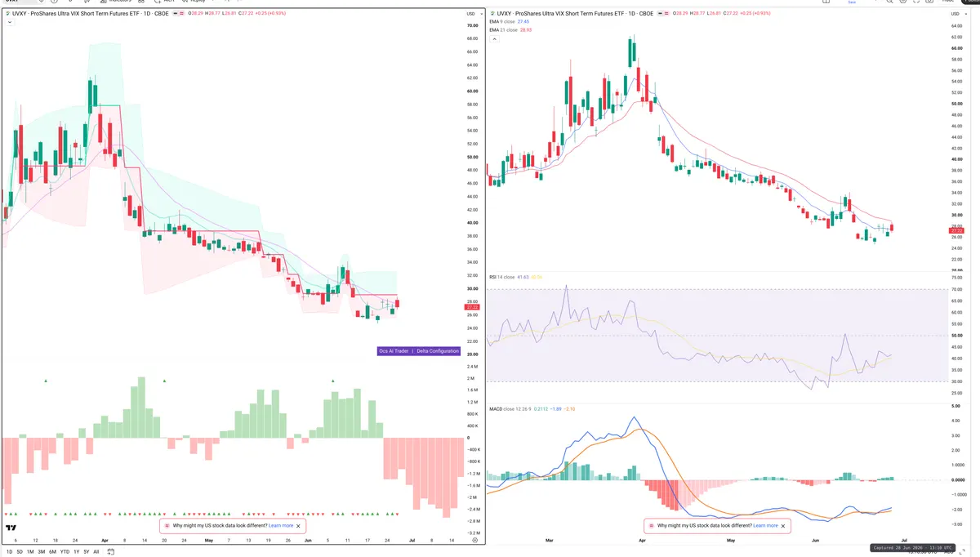Click the Save label in top toolbar
This screenshot has height=557, width=980.
tap(852, 2)
